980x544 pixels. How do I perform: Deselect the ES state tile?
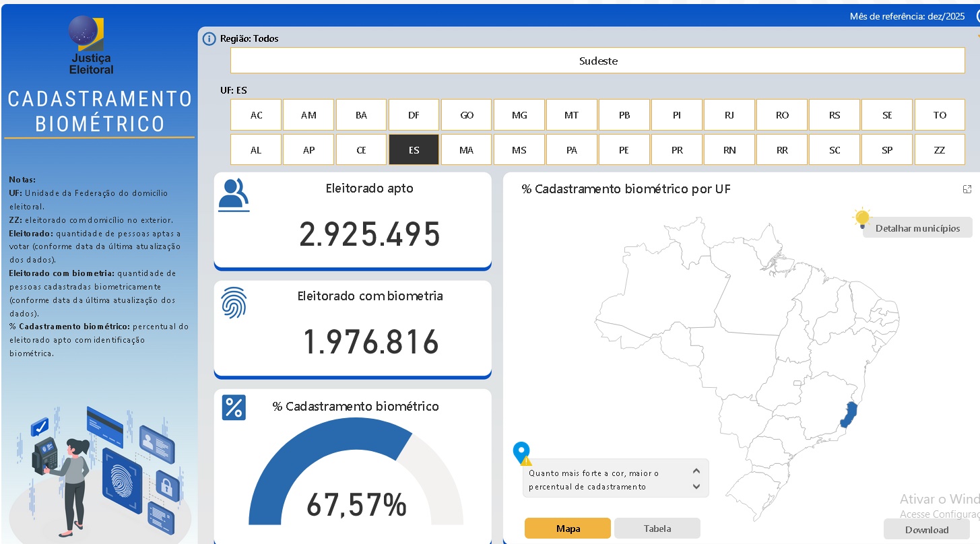414,150
